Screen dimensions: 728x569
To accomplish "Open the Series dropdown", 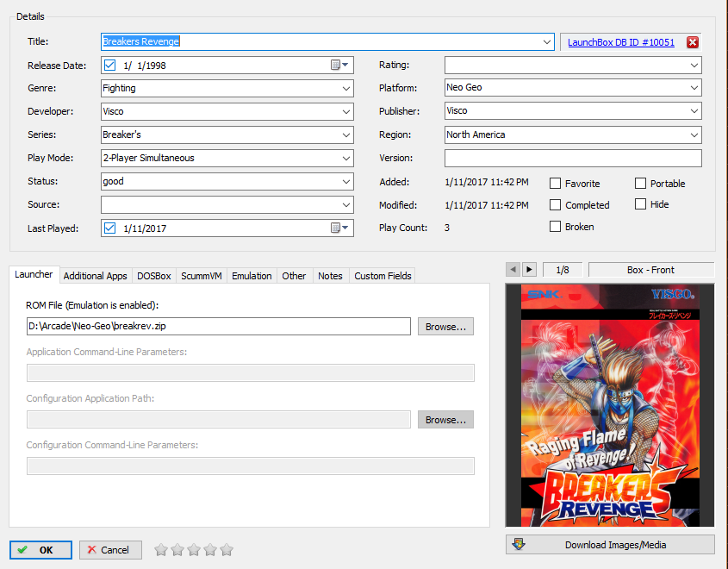I will point(345,134).
